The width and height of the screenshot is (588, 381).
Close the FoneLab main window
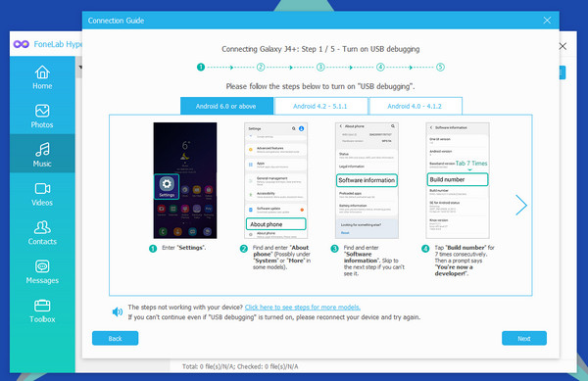click(x=563, y=46)
